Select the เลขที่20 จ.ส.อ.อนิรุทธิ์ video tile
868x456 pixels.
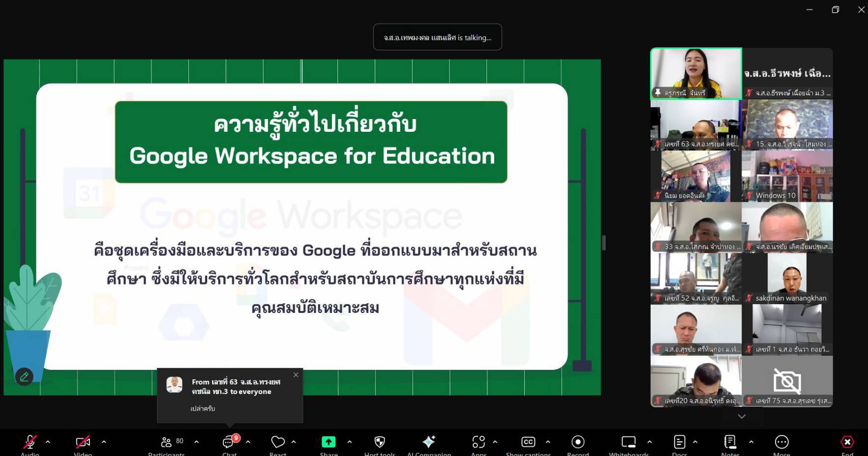point(696,381)
